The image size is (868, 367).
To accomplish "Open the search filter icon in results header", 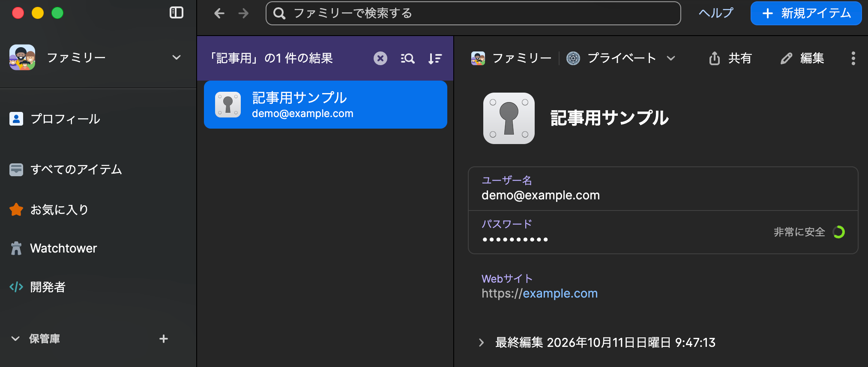I will click(x=407, y=58).
